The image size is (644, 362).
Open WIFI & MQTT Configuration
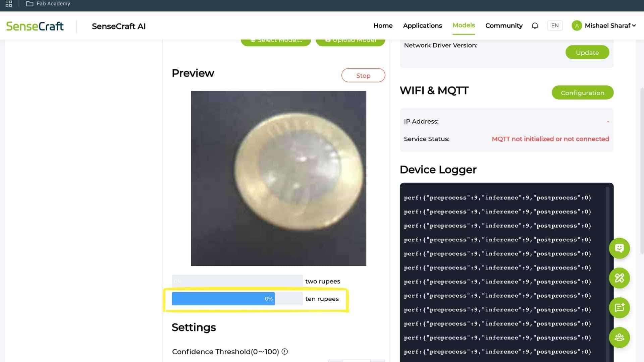point(582,93)
